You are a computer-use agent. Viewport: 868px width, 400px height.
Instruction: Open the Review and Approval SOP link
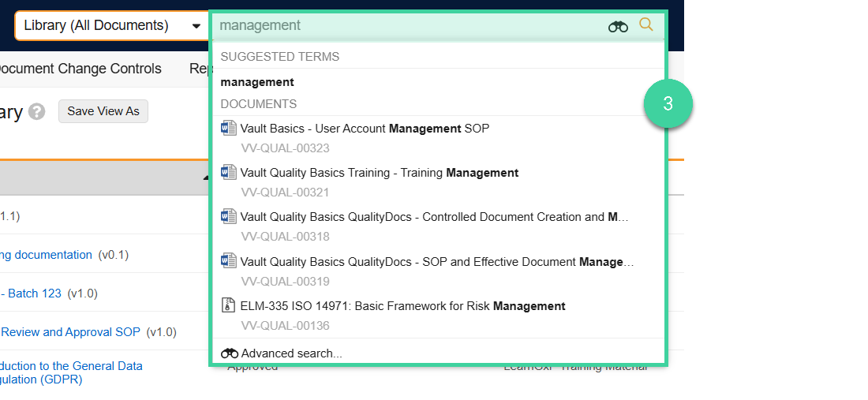pyautogui.click(x=70, y=332)
